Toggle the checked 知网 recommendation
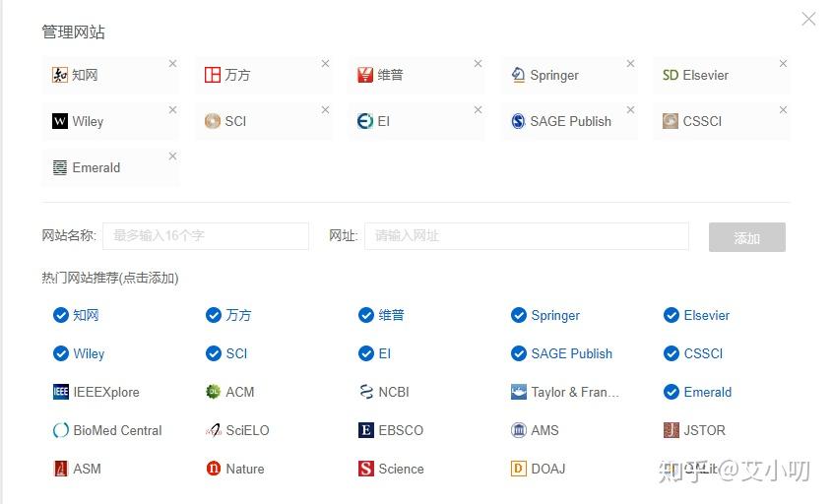832x504 pixels. [76, 315]
